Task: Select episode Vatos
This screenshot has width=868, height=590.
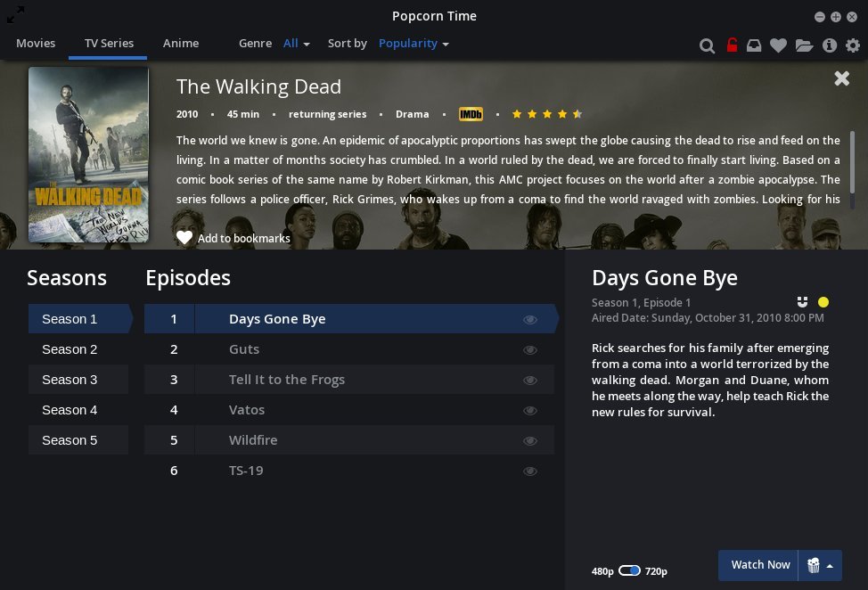Action: coord(349,410)
